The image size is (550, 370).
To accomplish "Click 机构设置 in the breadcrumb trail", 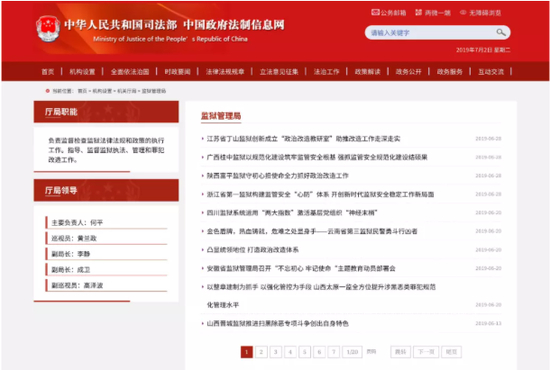I will [102, 91].
